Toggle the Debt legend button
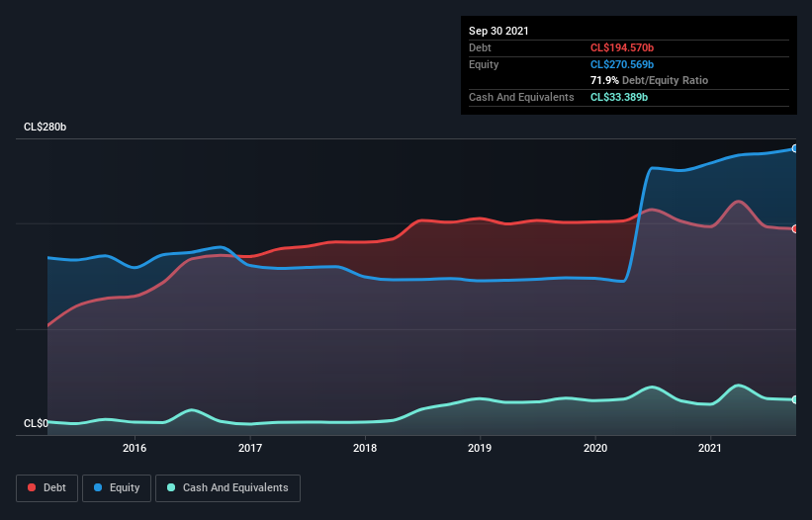Viewport: 812px width, 520px height. (47, 488)
